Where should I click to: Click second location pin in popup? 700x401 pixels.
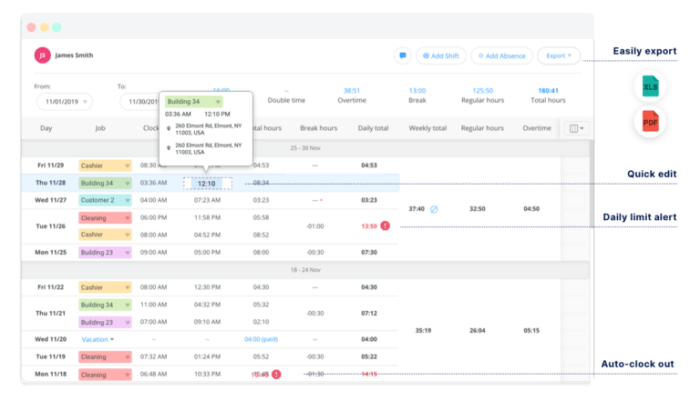169,148
